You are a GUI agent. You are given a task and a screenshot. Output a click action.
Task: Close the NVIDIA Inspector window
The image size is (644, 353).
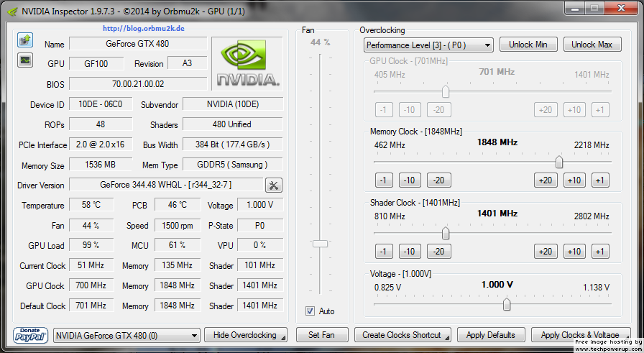coord(622,8)
